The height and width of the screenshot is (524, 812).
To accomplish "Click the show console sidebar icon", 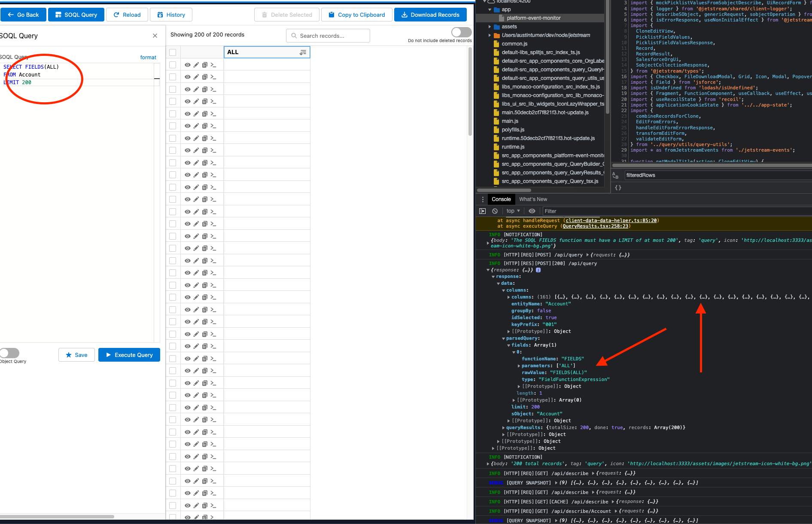I will (x=482, y=211).
